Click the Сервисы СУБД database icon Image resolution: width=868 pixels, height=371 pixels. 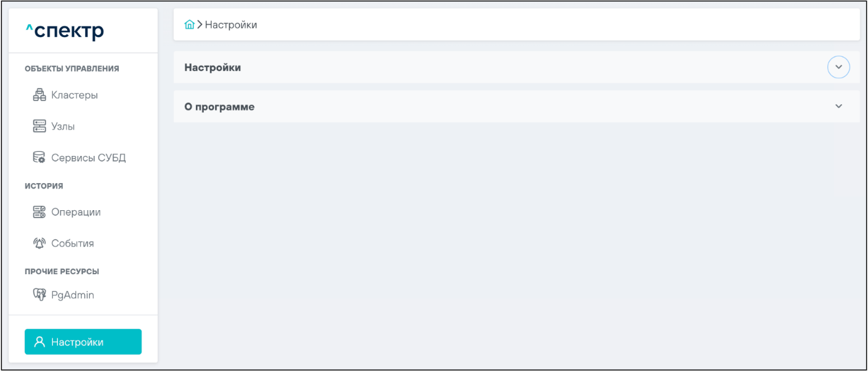(x=39, y=158)
